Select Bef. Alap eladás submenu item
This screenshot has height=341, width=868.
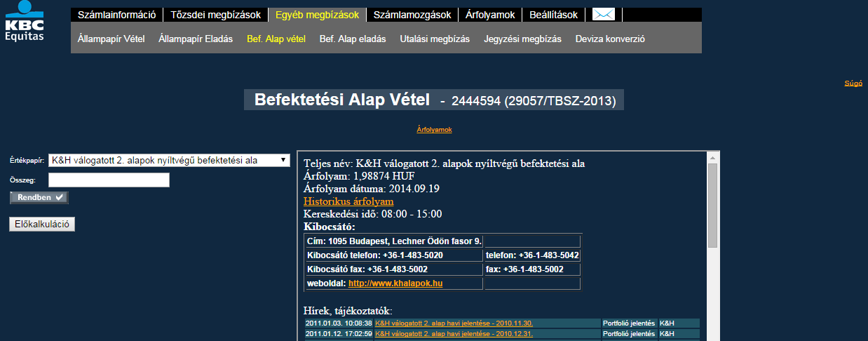[x=353, y=39]
